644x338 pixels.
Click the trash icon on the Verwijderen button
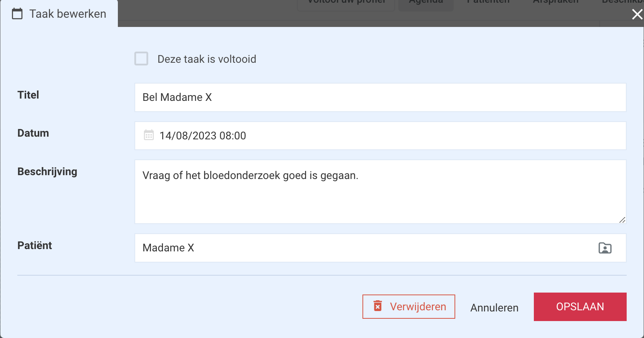point(378,306)
